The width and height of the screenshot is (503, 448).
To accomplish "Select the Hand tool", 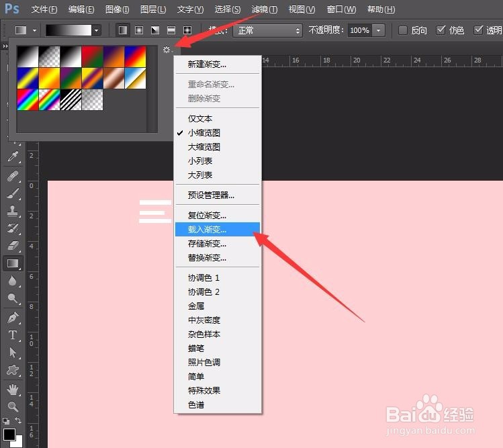I will pos(13,390).
